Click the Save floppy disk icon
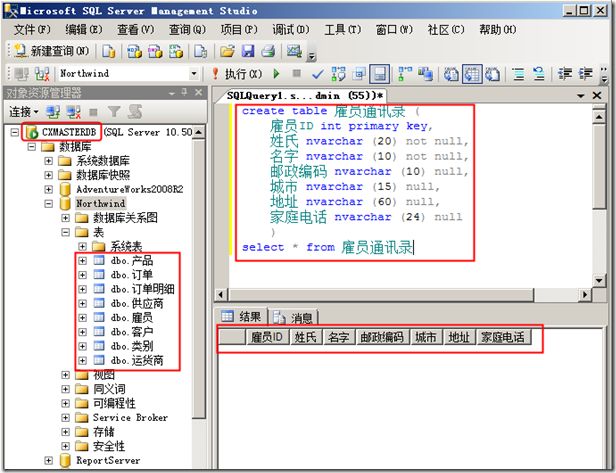The image size is (616, 473). 248,51
